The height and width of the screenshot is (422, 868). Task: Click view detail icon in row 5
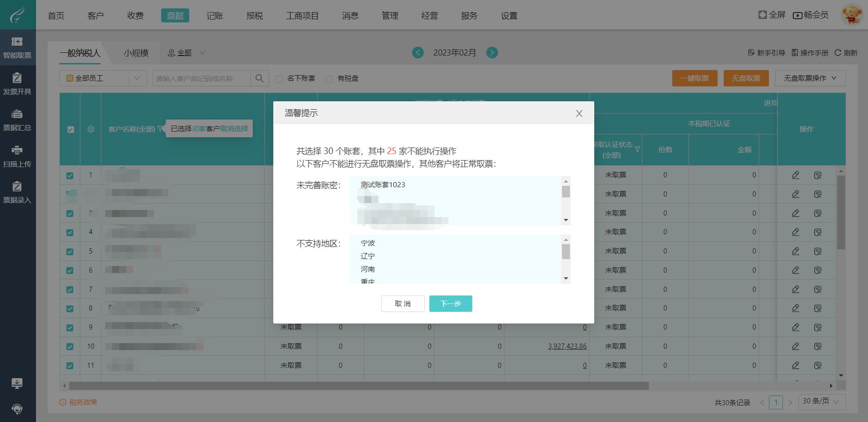(x=818, y=251)
